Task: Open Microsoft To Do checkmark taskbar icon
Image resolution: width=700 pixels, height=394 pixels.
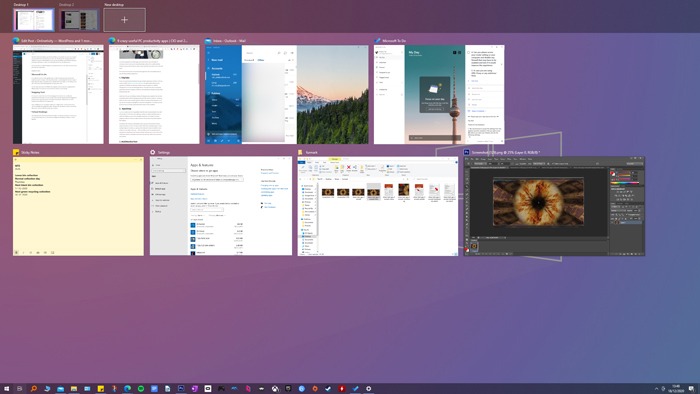Action: (x=355, y=389)
